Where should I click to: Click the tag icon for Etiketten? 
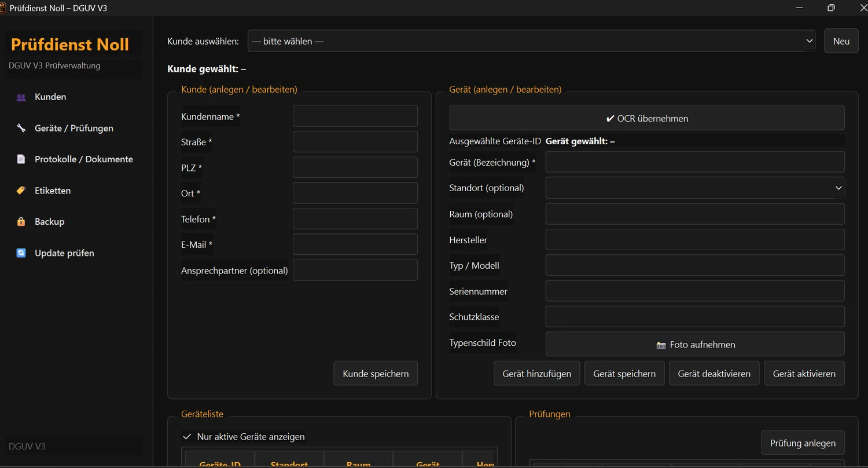tap(21, 191)
